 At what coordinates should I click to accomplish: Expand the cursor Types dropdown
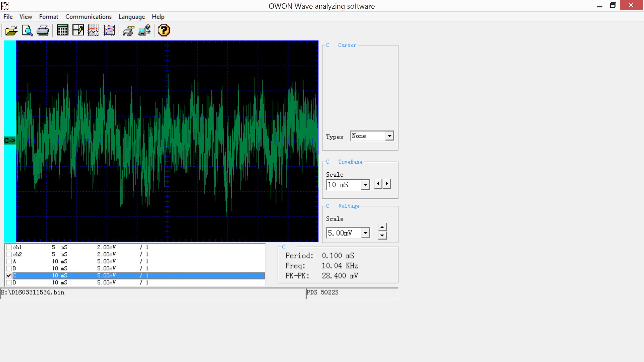pyautogui.click(x=389, y=136)
